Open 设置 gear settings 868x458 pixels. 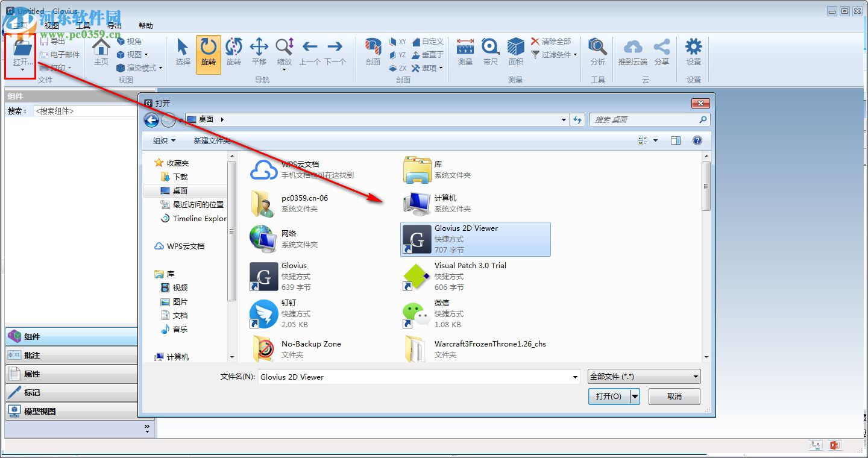694,52
